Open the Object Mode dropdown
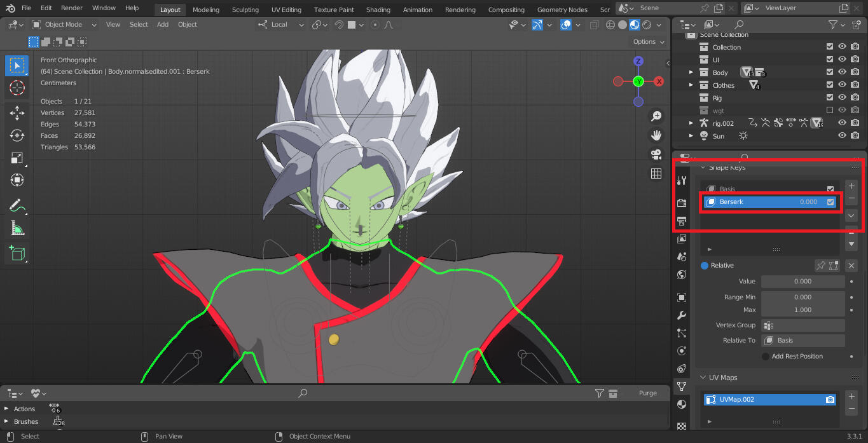 coord(64,24)
